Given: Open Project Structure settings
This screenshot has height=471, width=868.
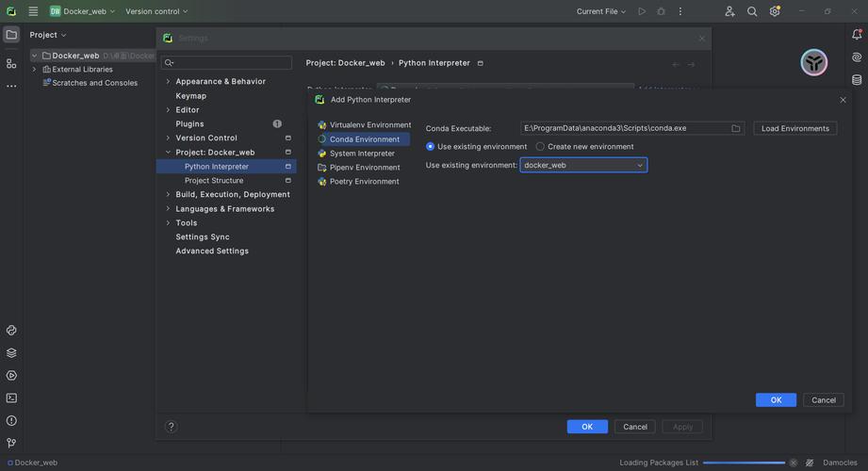Looking at the screenshot, I should tap(214, 181).
